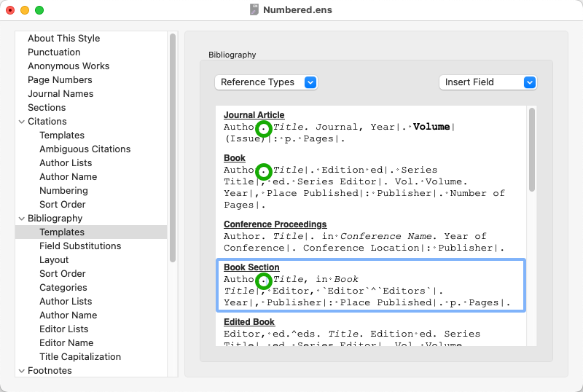
Task: Collapse the Bibliography tree section
Action: click(21, 219)
